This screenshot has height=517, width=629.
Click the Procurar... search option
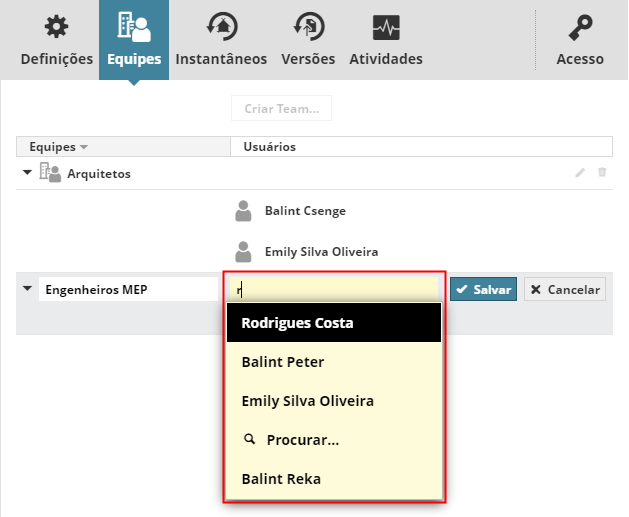302,440
